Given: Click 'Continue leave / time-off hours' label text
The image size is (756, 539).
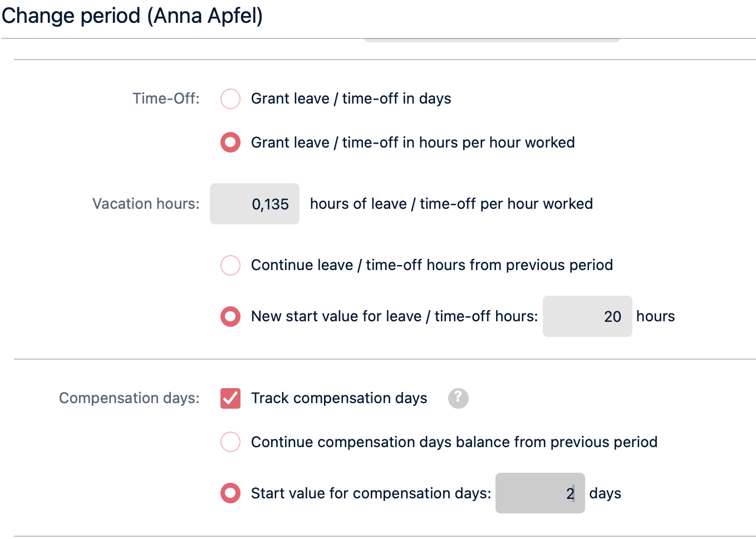Looking at the screenshot, I should (431, 265).
